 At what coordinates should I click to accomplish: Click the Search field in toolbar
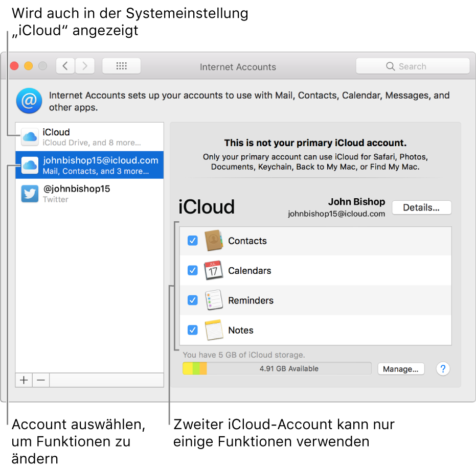click(413, 66)
